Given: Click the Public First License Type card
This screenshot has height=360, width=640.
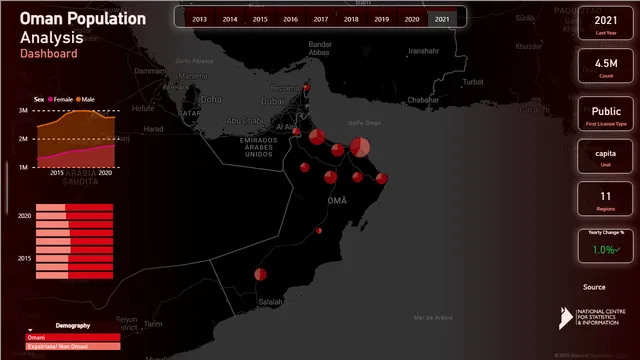Looking at the screenshot, I should [x=606, y=114].
